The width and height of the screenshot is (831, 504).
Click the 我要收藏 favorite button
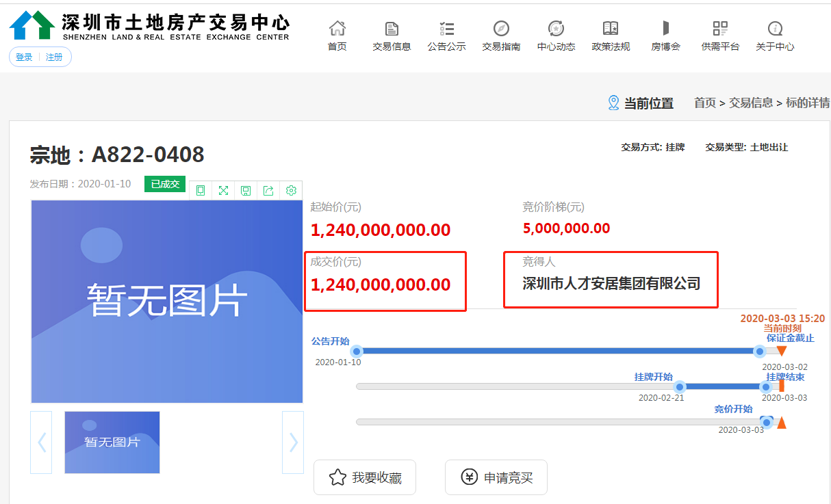365,477
